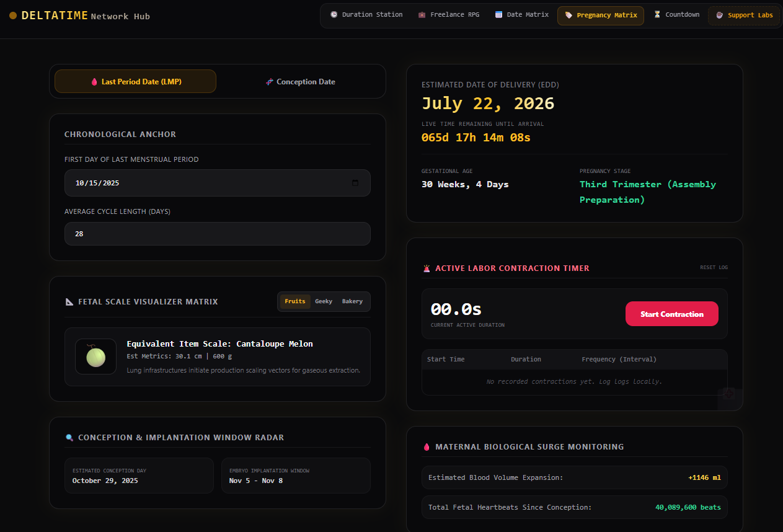Click the coffee icon in Support Labs
Viewport: 783px width, 532px height.
click(720, 16)
